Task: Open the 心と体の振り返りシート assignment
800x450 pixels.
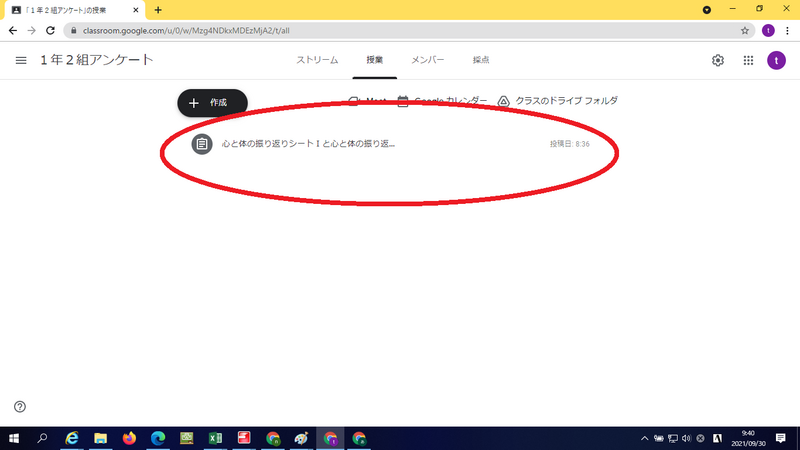Action: tap(309, 144)
